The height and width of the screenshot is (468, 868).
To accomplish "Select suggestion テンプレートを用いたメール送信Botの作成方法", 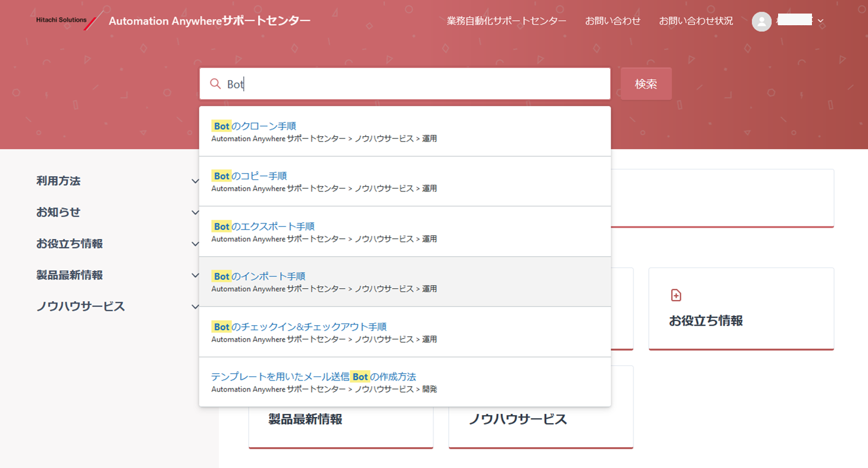I will [x=405, y=382].
